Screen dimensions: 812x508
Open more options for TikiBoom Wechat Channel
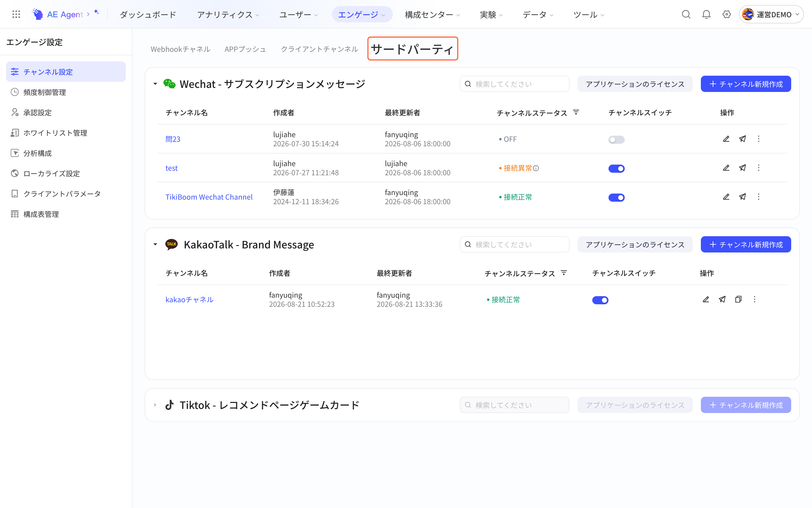click(759, 197)
